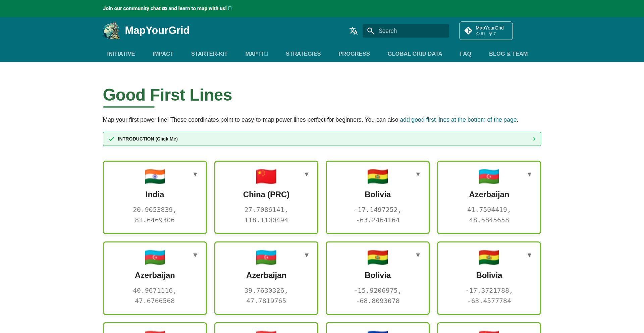
Task: Click the China (PRC) flag icon
Action: pos(266,176)
